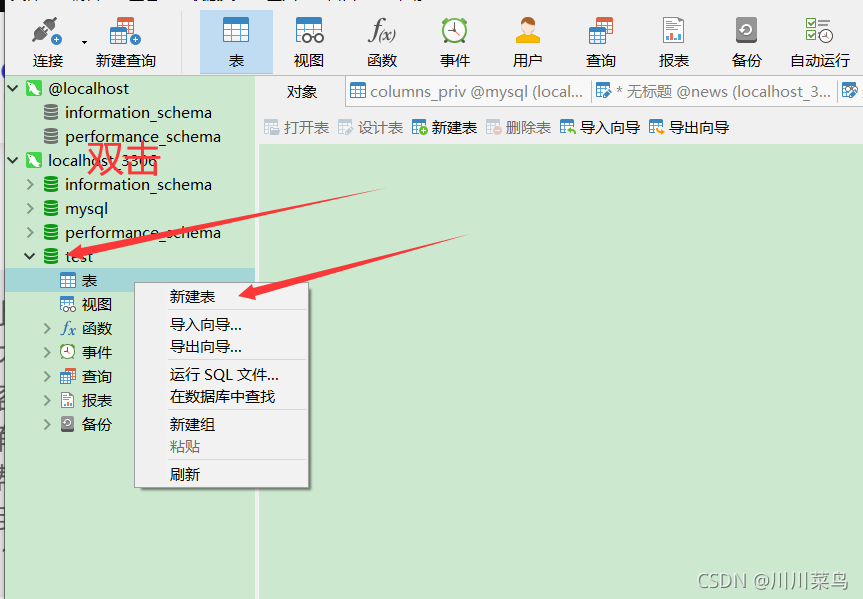Select the 报表 tree icon
Viewport: 863px width, 599px height.
click(x=68, y=400)
